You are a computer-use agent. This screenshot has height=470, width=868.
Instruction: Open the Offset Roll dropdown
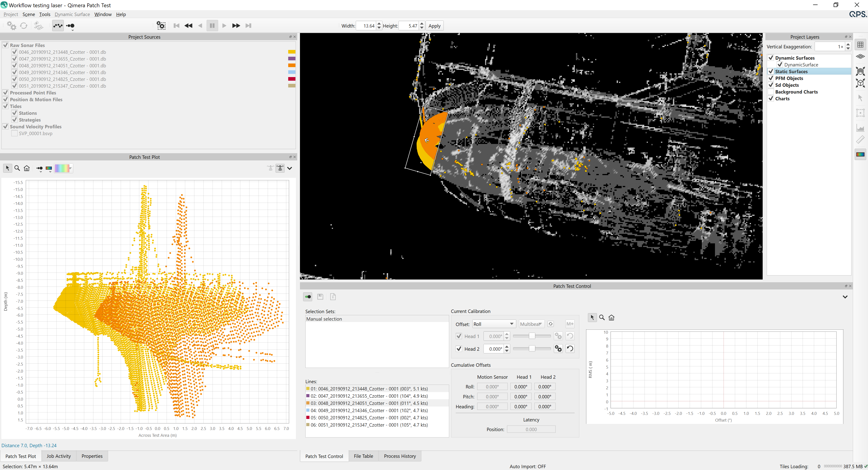(x=494, y=324)
